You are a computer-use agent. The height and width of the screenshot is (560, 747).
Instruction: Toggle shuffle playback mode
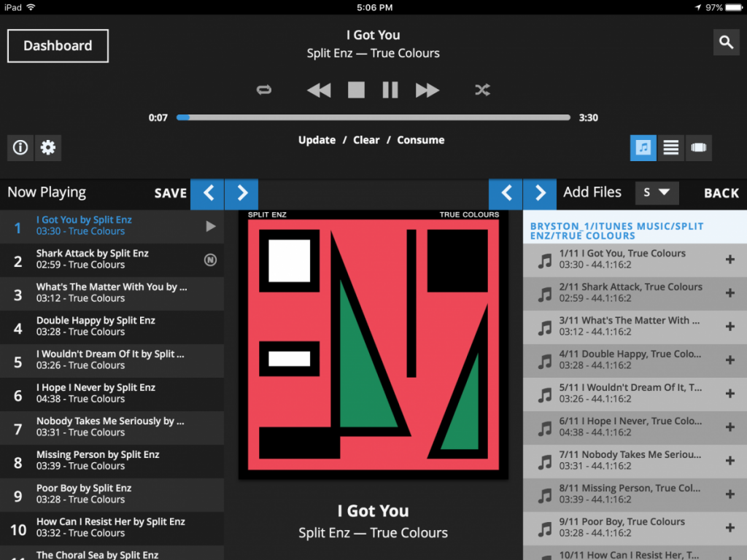coord(483,90)
